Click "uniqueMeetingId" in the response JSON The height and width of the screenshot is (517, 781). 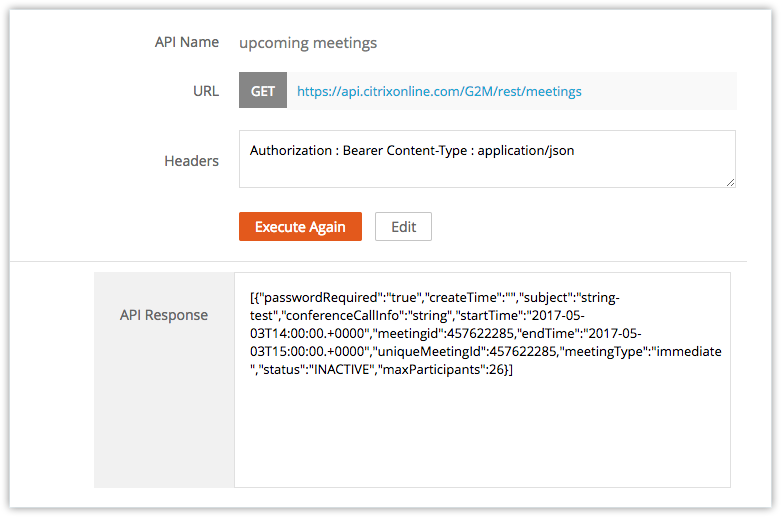(x=429, y=352)
